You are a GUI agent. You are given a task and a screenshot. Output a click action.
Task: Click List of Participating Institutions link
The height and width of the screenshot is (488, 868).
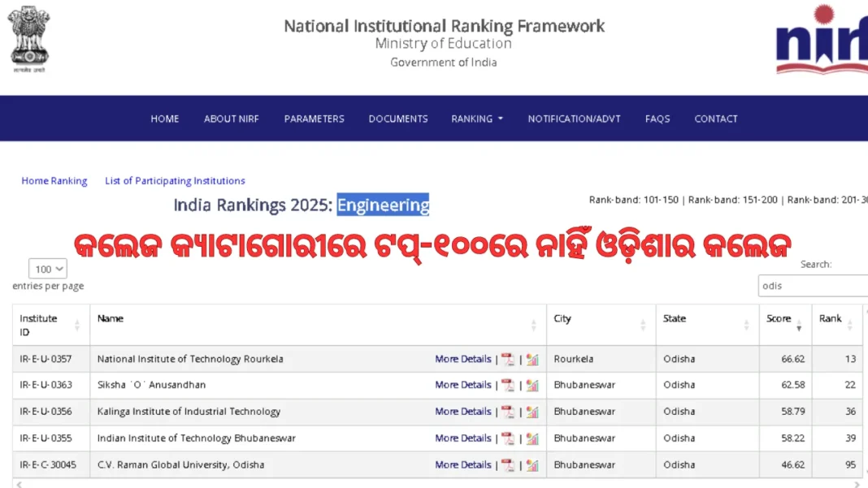point(175,181)
